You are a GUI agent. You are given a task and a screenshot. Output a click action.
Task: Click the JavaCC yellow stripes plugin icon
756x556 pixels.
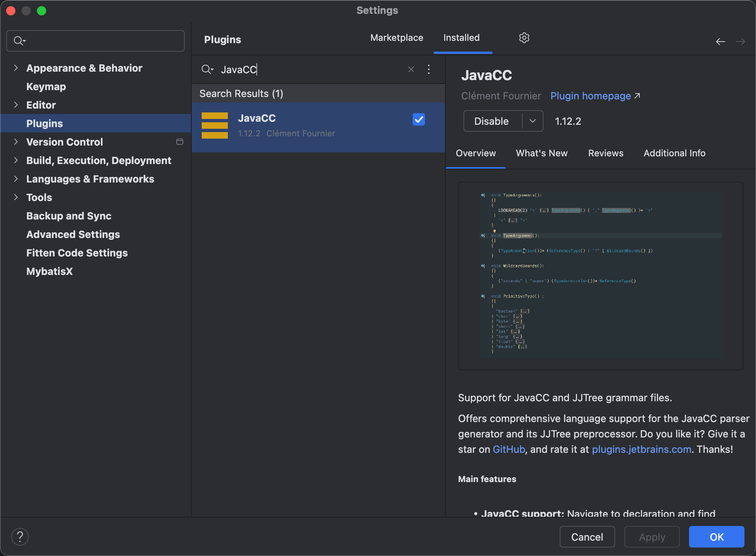(215, 126)
